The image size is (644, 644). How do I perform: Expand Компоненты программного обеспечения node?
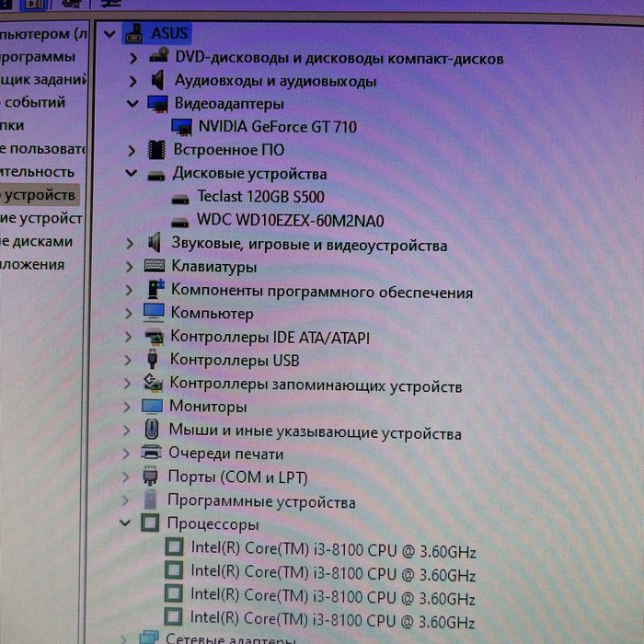click(x=129, y=291)
